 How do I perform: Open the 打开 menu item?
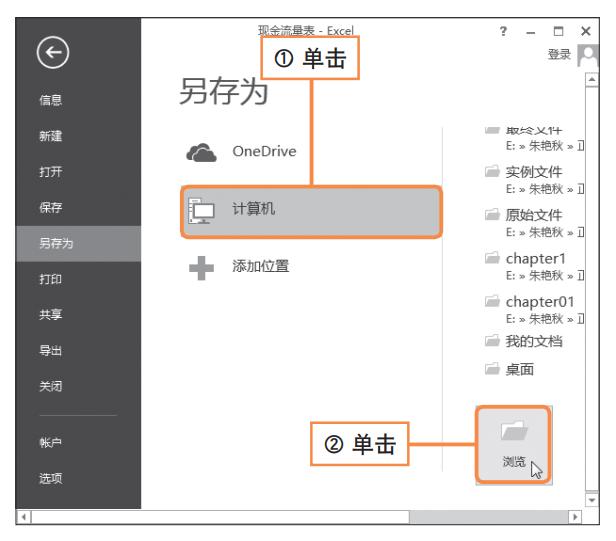point(51,172)
